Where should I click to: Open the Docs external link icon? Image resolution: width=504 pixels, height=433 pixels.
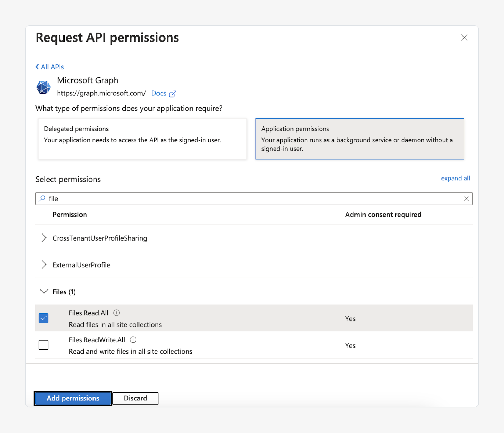point(173,94)
